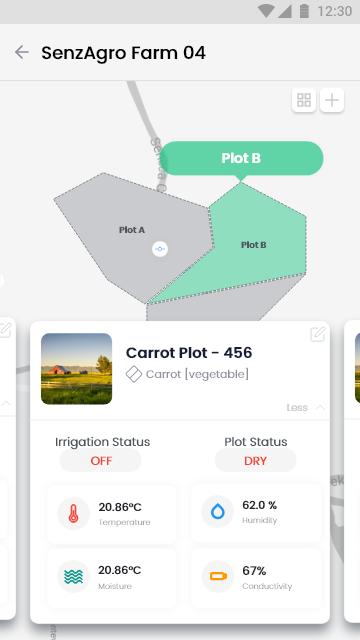Viewport: 360px width, 640px height.
Task: Tap the red thermometer temperature icon
Action: pos(73,513)
